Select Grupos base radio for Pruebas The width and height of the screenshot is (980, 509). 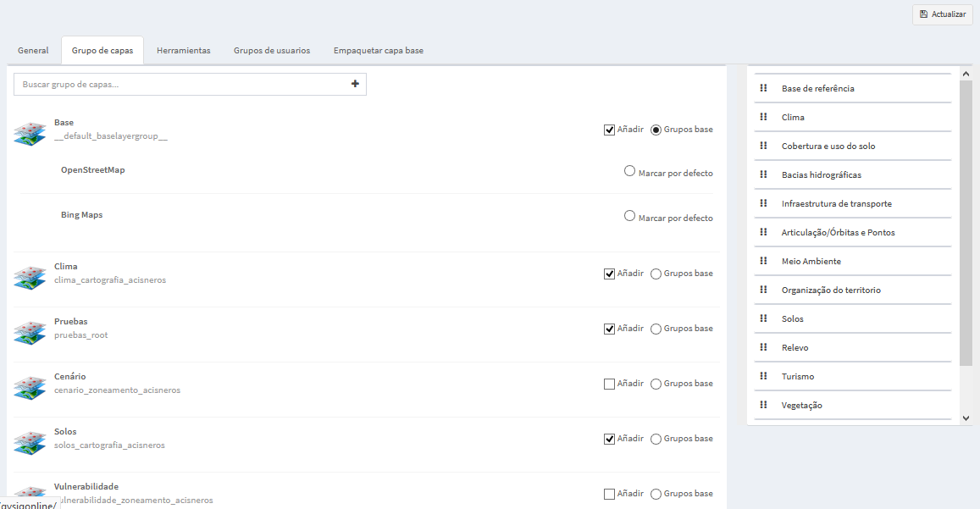click(x=656, y=329)
